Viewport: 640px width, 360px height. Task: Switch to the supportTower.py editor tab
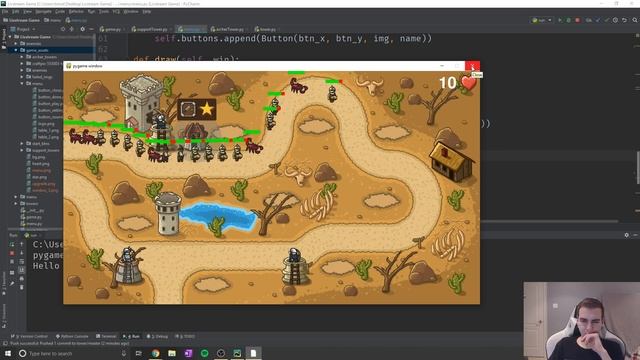[x=150, y=29]
